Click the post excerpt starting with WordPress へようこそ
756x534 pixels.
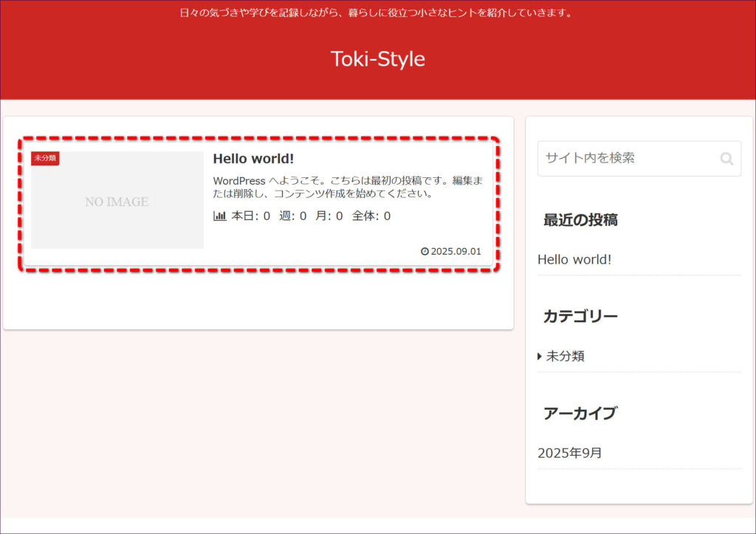point(347,188)
